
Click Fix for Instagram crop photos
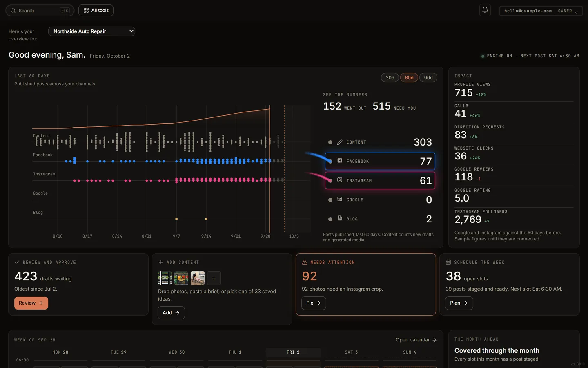(314, 303)
